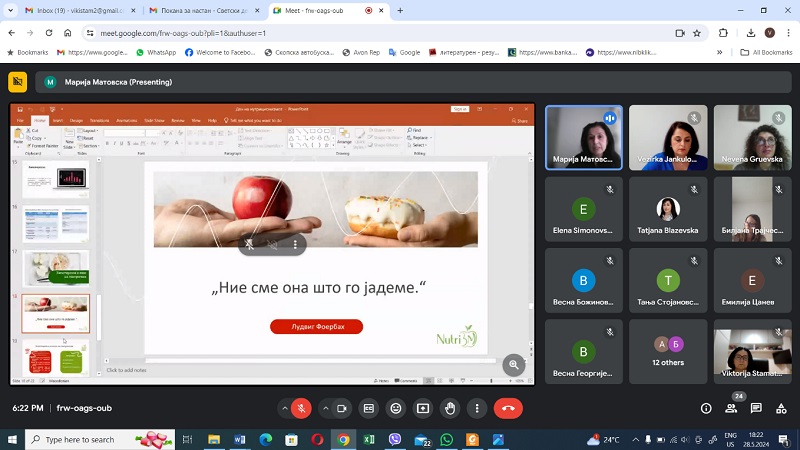The image size is (800, 450).
Task: Open the chat with everyone panel
Action: (757, 408)
